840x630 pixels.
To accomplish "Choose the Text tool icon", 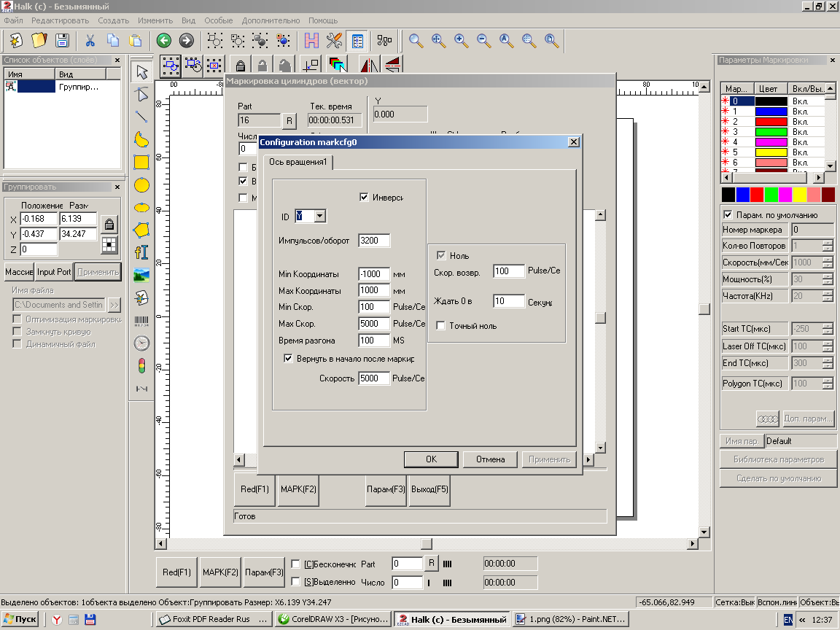I will [x=141, y=252].
